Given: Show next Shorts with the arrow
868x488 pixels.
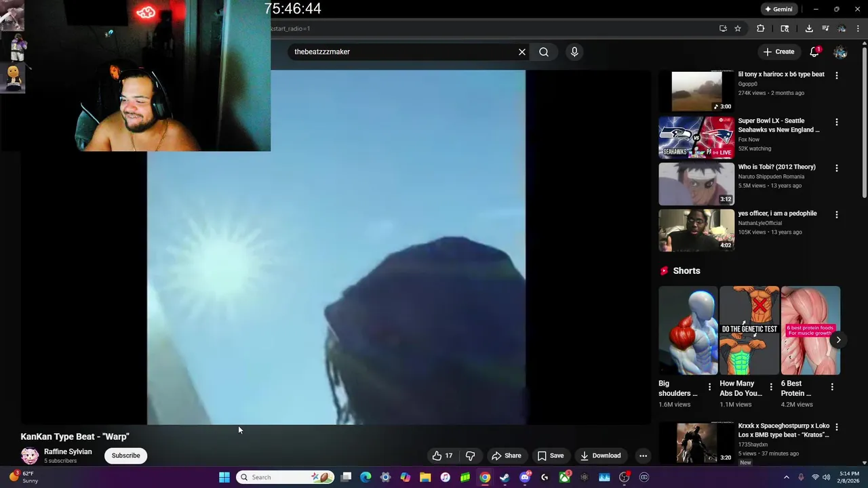Looking at the screenshot, I should (838, 340).
